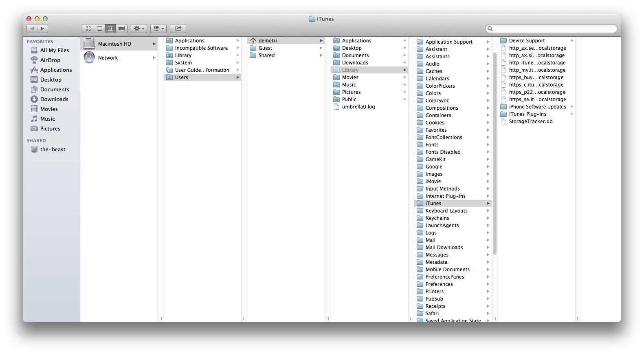Select https_buy…calstorage file
The width and height of the screenshot is (644, 354).
pos(536,77)
